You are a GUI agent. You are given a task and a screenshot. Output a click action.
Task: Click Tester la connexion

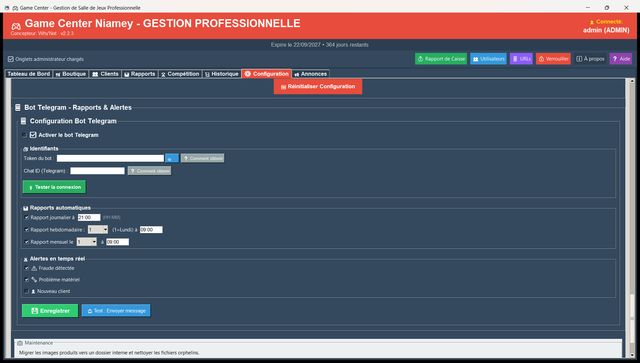[54, 187]
